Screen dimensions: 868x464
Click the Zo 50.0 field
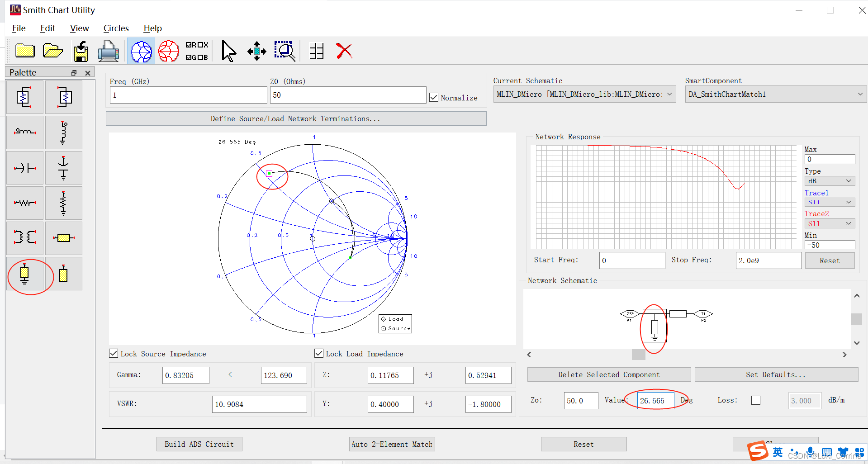pyautogui.click(x=581, y=400)
